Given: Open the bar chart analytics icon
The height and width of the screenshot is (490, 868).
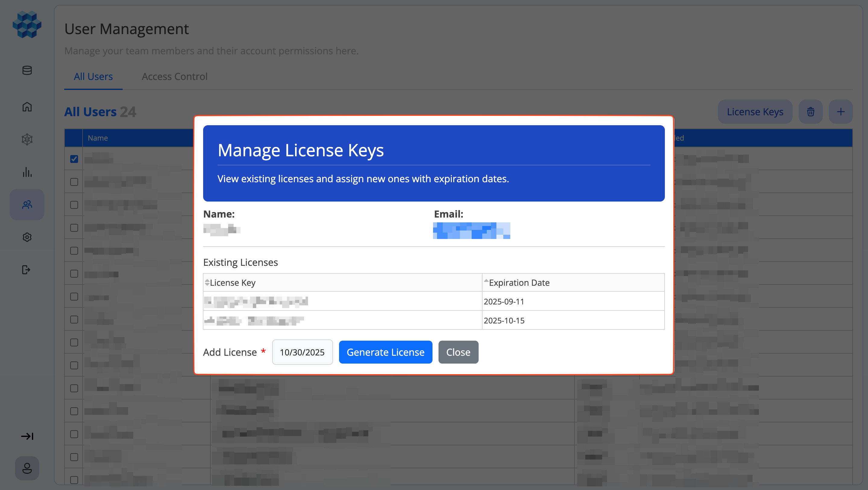Looking at the screenshot, I should pos(27,172).
